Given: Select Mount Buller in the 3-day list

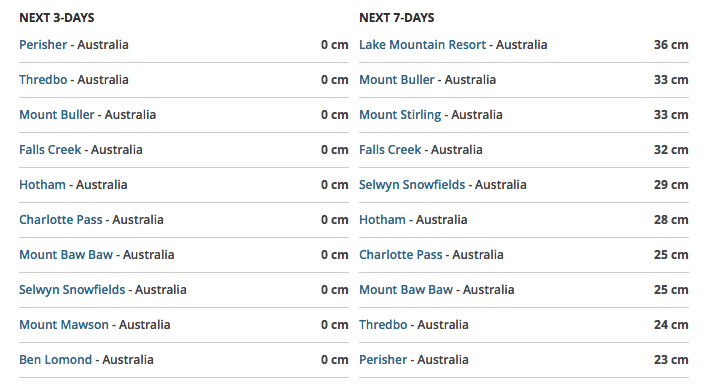Looking at the screenshot, I should [56, 115].
